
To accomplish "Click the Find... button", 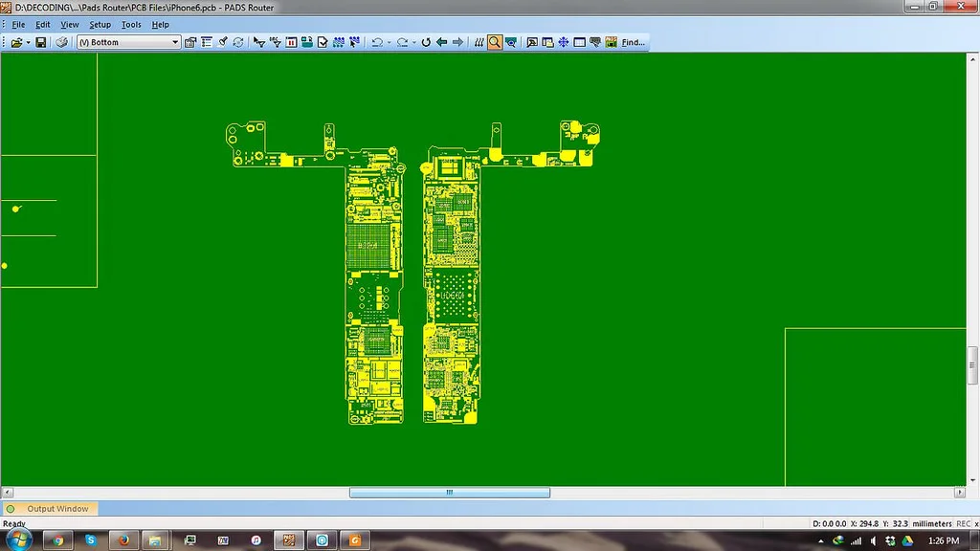I will tap(634, 42).
